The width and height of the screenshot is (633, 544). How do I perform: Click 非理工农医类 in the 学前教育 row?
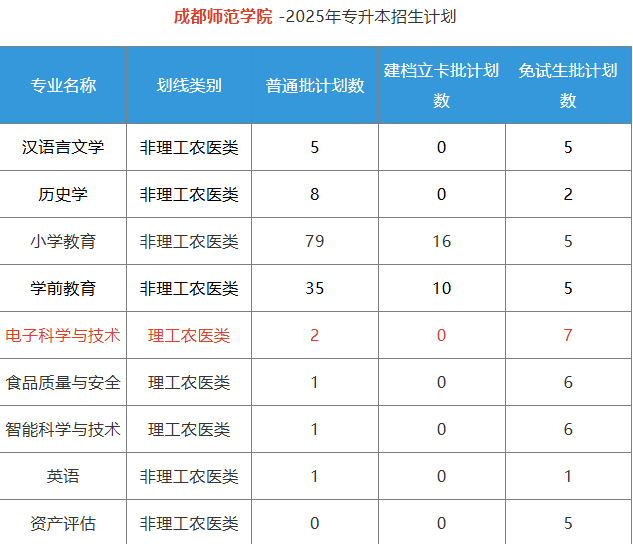pyautogui.click(x=189, y=289)
